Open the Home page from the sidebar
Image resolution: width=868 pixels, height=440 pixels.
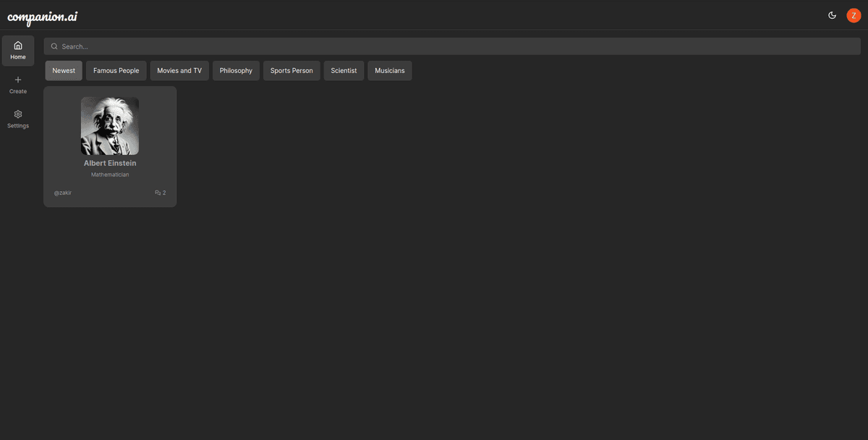coord(18,51)
